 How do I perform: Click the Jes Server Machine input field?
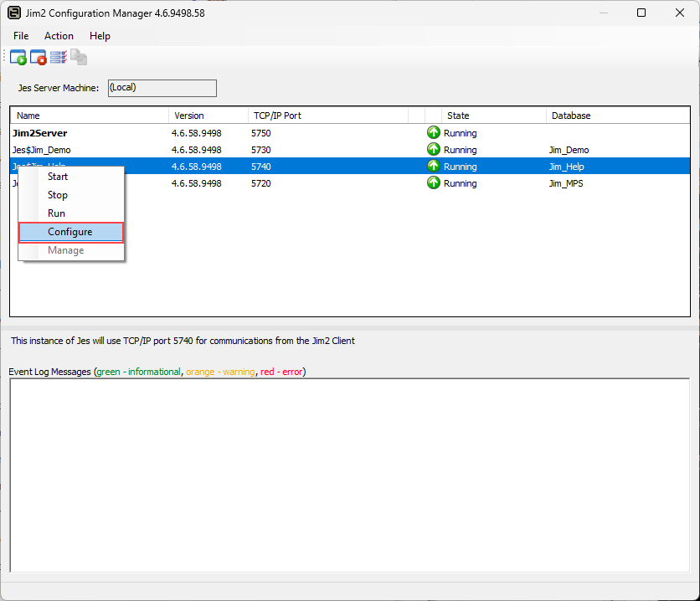click(162, 88)
